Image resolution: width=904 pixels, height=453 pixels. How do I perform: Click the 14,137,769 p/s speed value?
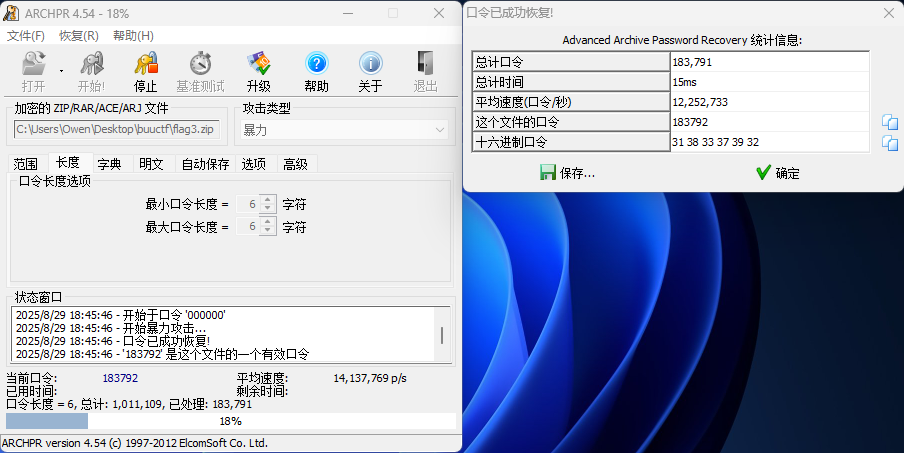point(370,379)
